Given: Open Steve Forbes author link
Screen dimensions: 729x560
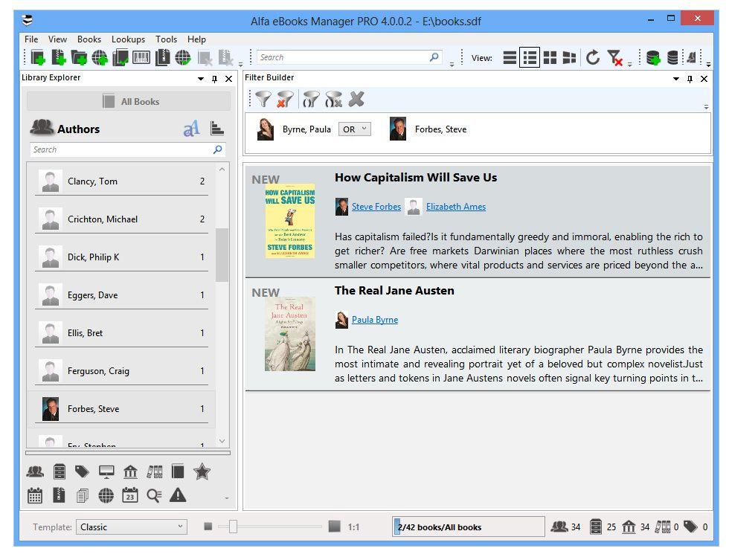Looking at the screenshot, I should tap(376, 207).
